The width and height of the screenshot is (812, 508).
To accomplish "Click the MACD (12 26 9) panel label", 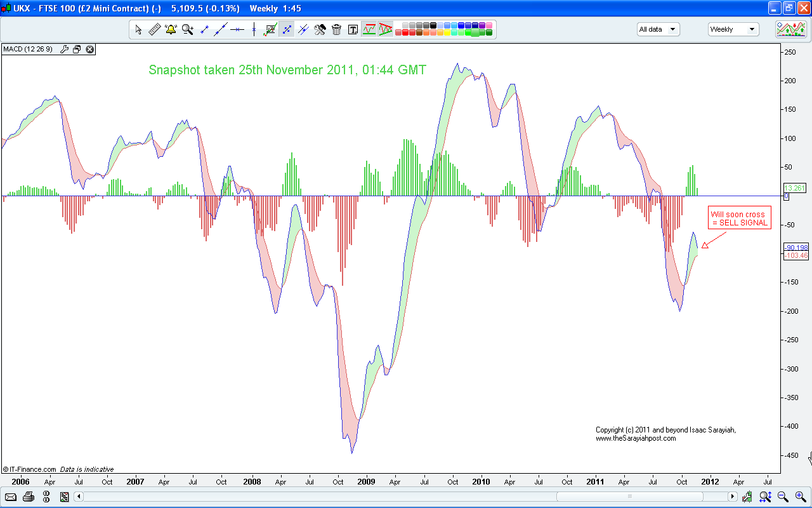I will point(27,49).
